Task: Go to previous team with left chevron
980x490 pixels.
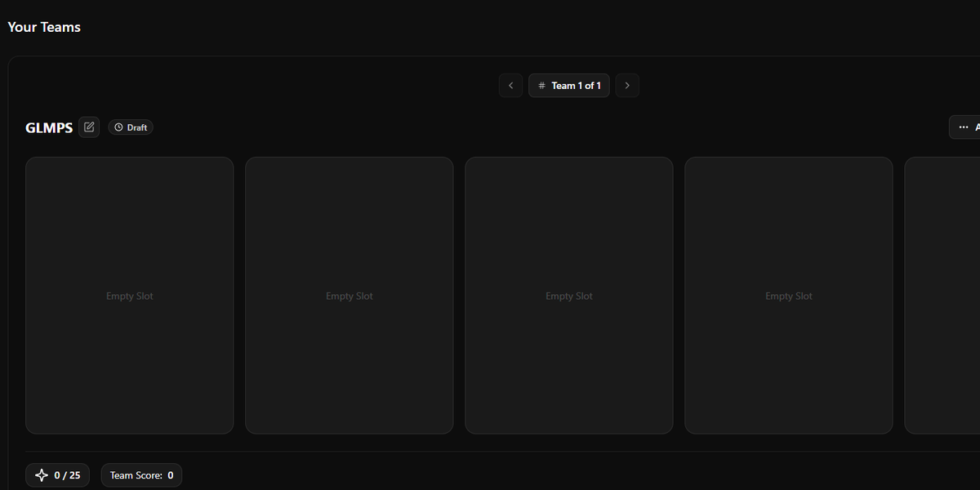Action: coord(510,86)
